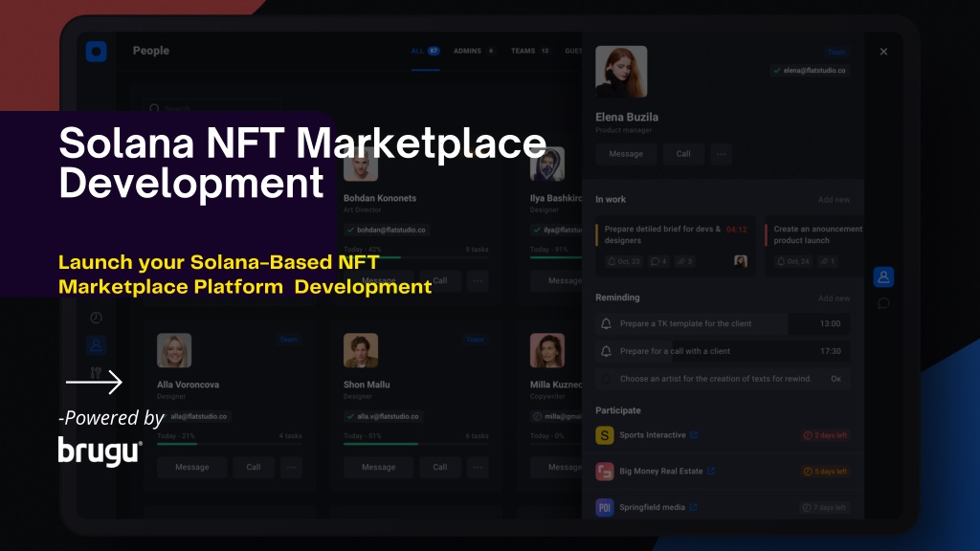Call Alla Voroncova from her card
The image size is (980, 551).
point(253,467)
